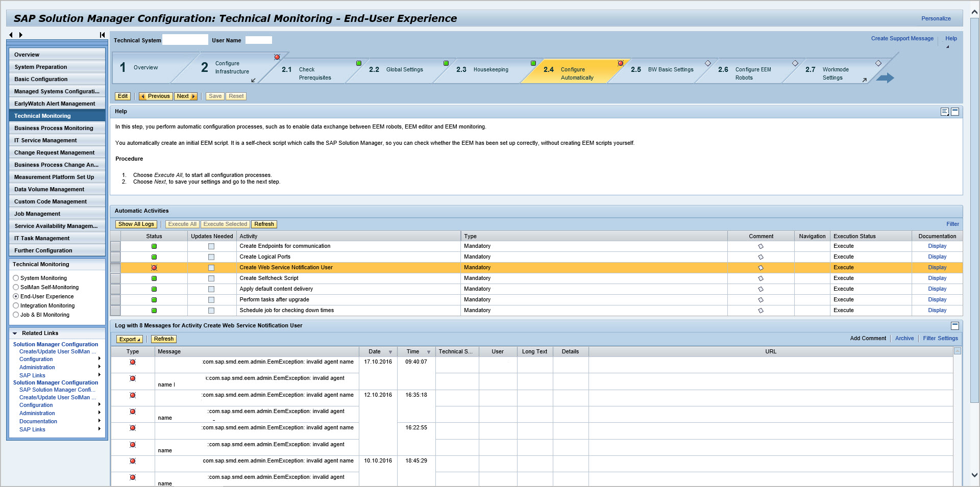Click green status icon of Create Endpoints row
Image resolution: width=980 pixels, height=487 pixels.
(x=154, y=246)
